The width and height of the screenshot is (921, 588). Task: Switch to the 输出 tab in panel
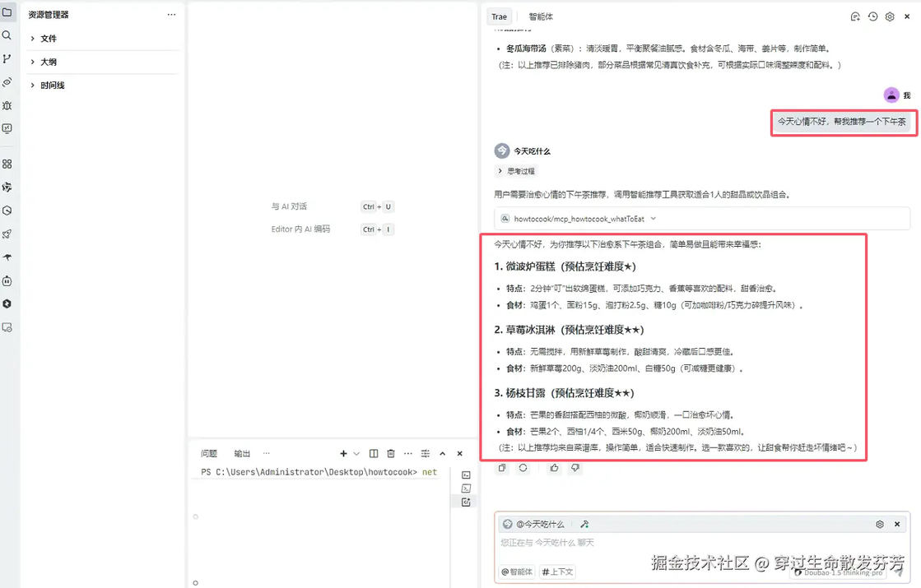tap(242, 454)
